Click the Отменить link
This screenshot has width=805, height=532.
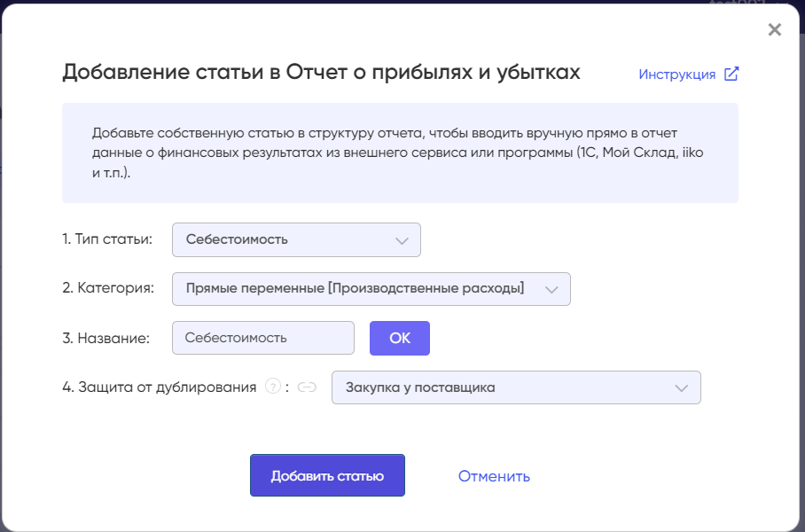494,476
